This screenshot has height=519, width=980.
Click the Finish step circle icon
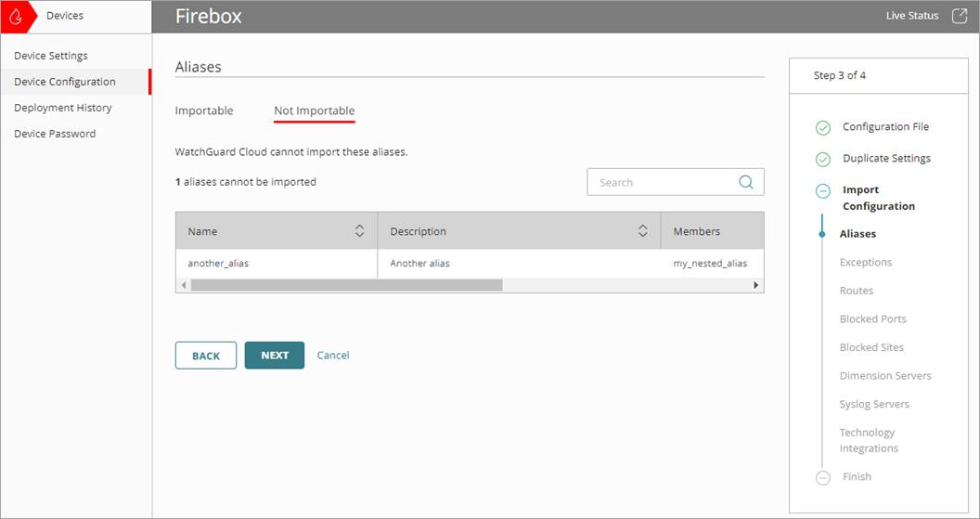tap(823, 477)
